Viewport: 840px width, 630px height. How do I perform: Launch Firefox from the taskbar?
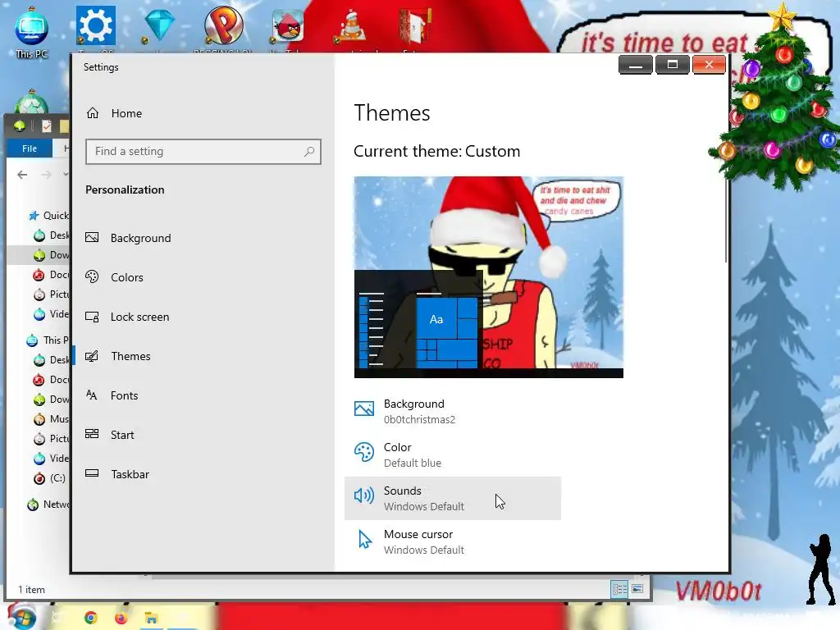point(121,619)
